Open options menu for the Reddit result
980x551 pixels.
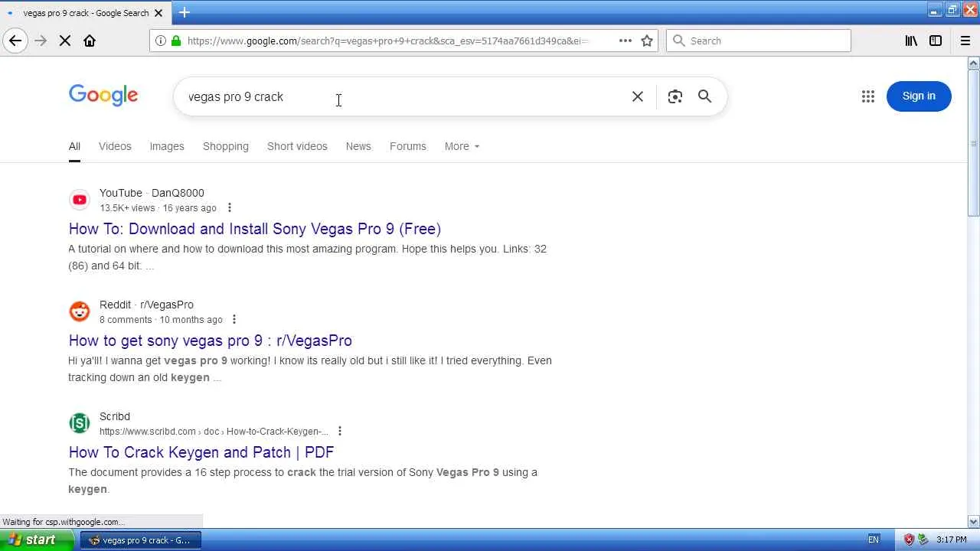click(234, 319)
